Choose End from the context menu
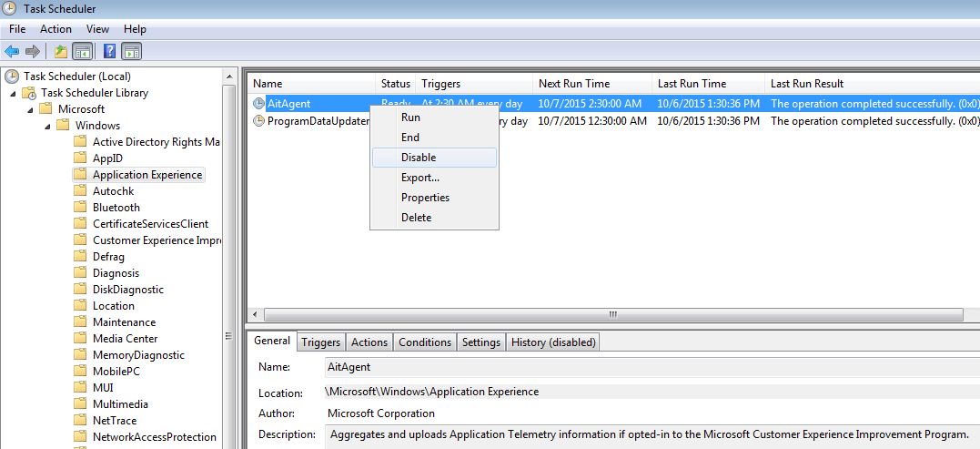The height and width of the screenshot is (449, 980). (434, 138)
